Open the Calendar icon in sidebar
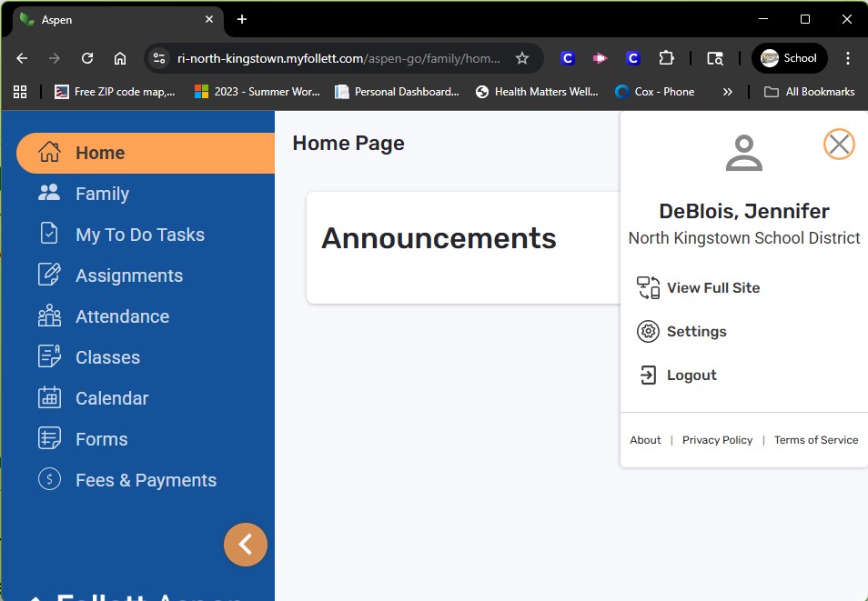The width and height of the screenshot is (868, 601). (49, 397)
